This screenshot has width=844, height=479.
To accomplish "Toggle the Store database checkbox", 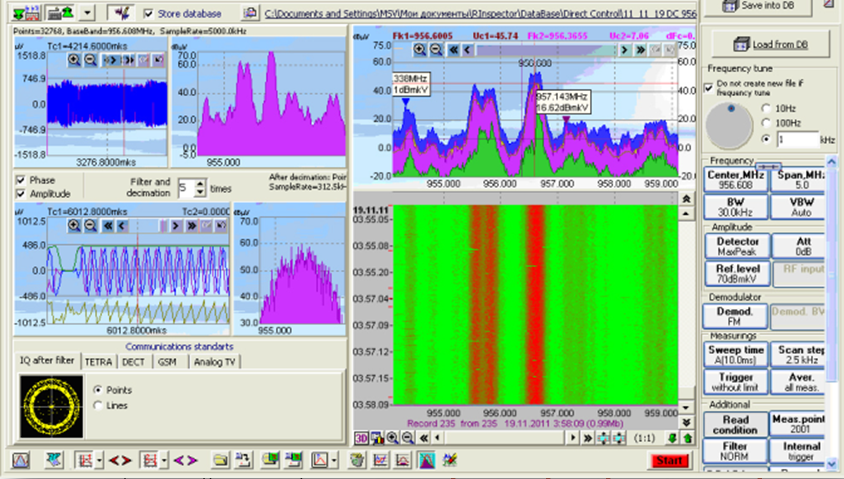I will click(x=149, y=14).
